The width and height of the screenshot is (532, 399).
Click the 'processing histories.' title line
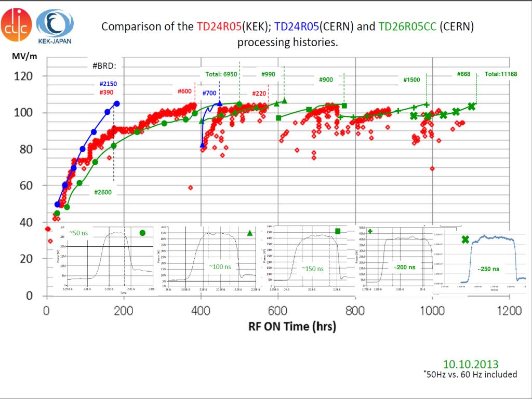(287, 43)
